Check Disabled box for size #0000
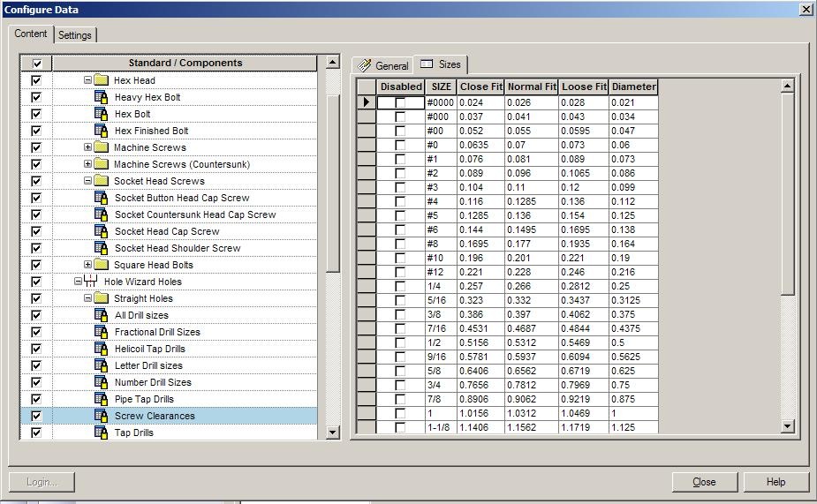The image size is (817, 504). pyautogui.click(x=400, y=102)
